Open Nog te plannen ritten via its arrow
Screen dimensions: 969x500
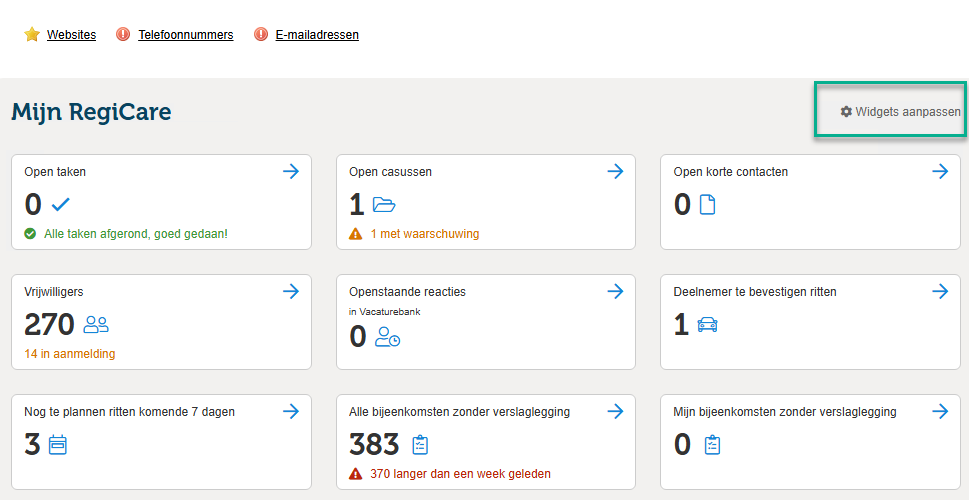(x=291, y=411)
